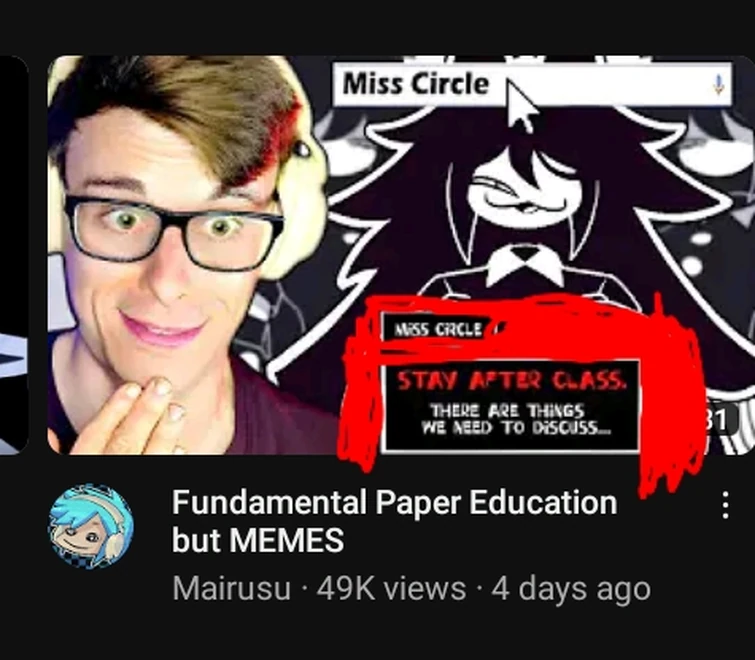The image size is (755, 660).
Task: Click Miss Circle's smirking face
Action: (x=525, y=194)
